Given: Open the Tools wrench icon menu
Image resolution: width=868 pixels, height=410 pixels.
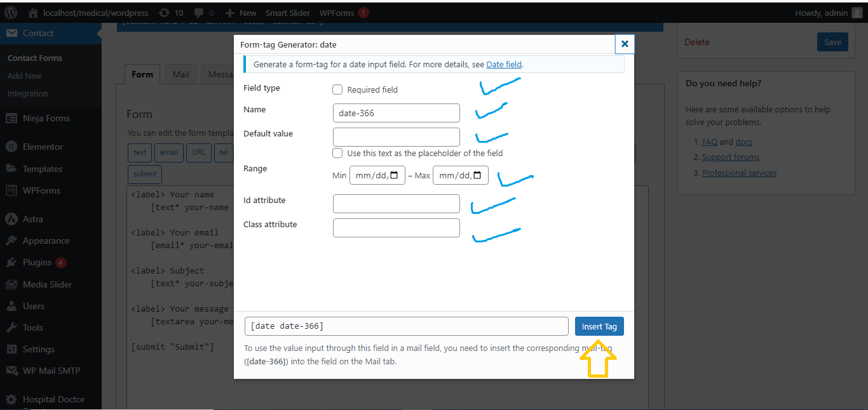Looking at the screenshot, I should pos(11,327).
